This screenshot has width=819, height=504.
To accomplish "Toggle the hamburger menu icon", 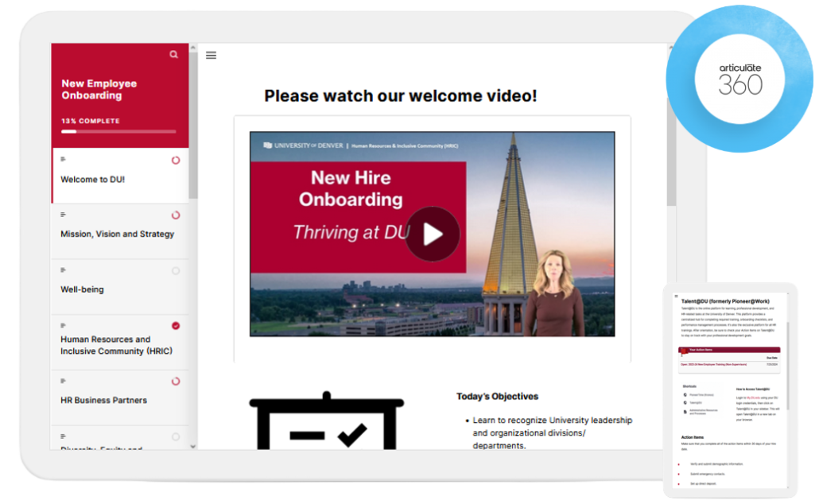I will pos(211,56).
